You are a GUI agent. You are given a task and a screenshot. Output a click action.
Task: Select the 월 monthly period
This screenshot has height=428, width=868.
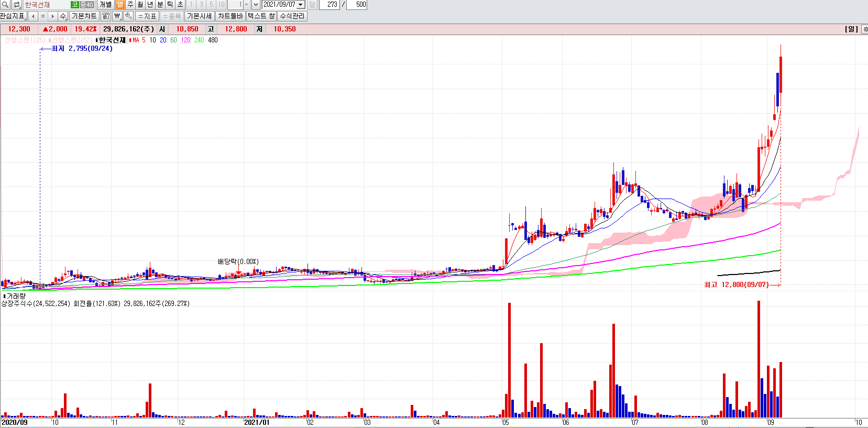point(140,5)
